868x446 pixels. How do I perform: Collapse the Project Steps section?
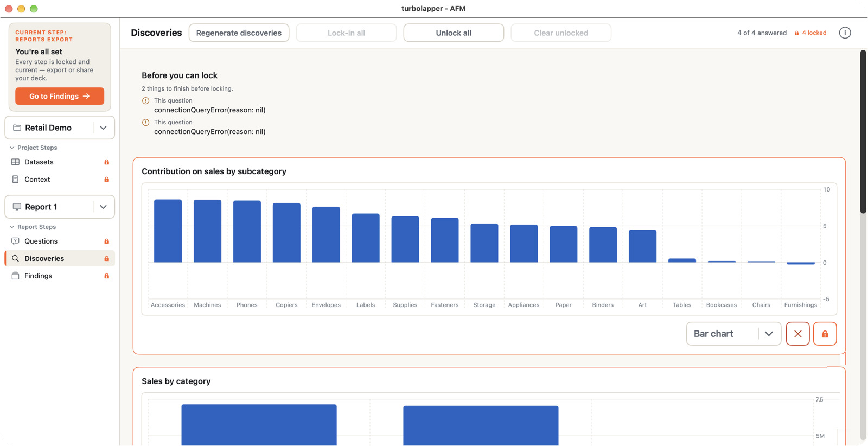[12, 148]
